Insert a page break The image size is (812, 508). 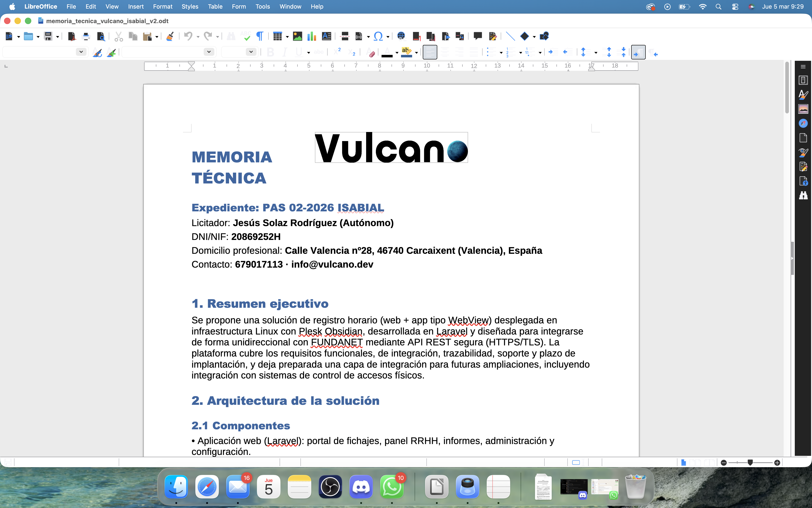[x=344, y=36]
